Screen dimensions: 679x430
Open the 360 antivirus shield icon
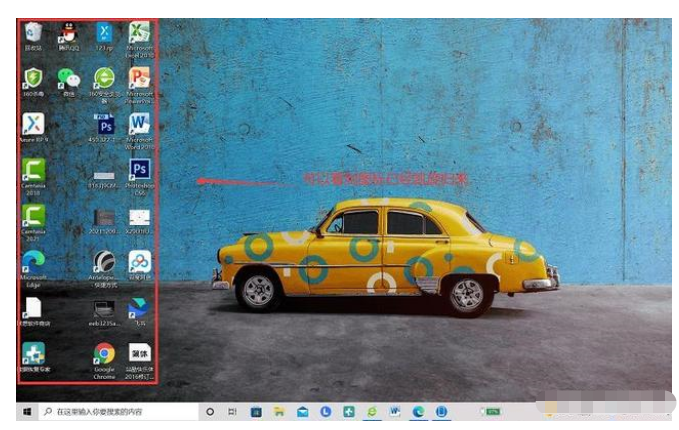click(x=33, y=78)
